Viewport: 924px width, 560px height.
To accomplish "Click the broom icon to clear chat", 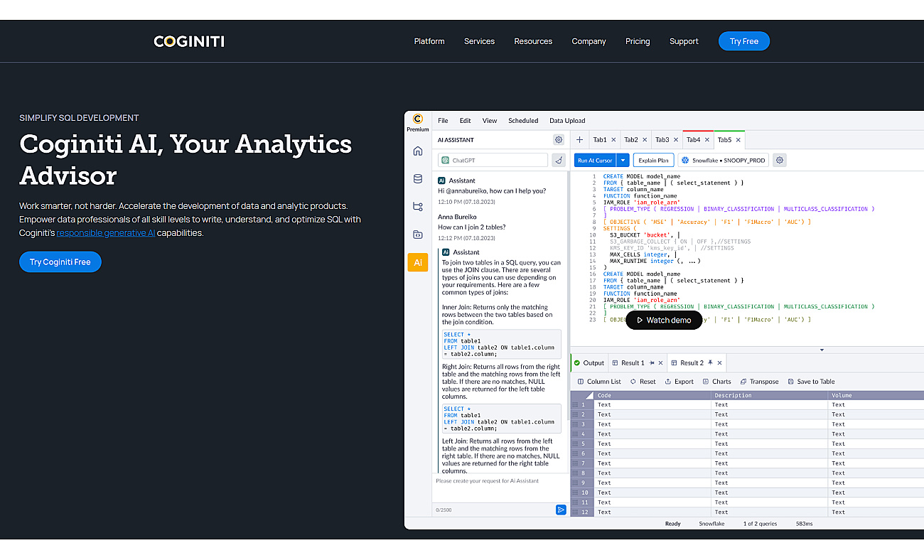I will [559, 161].
